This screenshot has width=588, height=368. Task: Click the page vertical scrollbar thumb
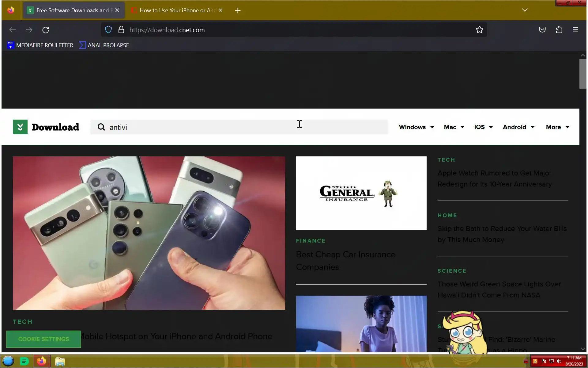582,74
